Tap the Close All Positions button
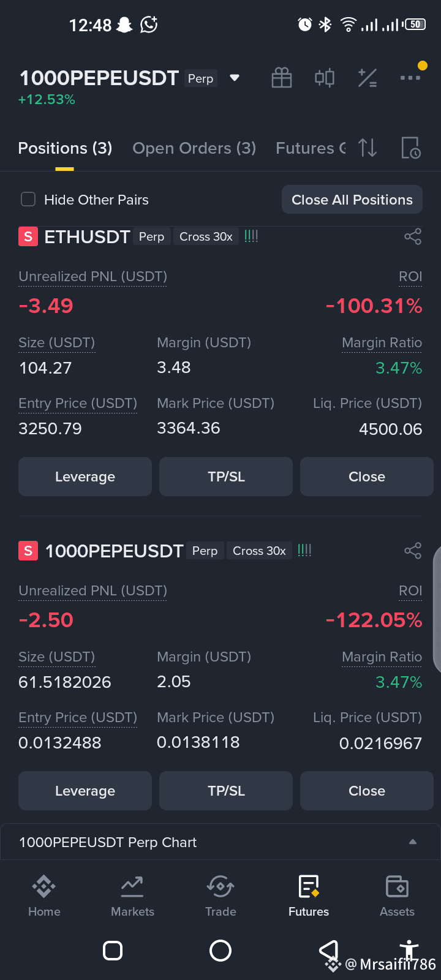The height and width of the screenshot is (980, 441). [352, 200]
